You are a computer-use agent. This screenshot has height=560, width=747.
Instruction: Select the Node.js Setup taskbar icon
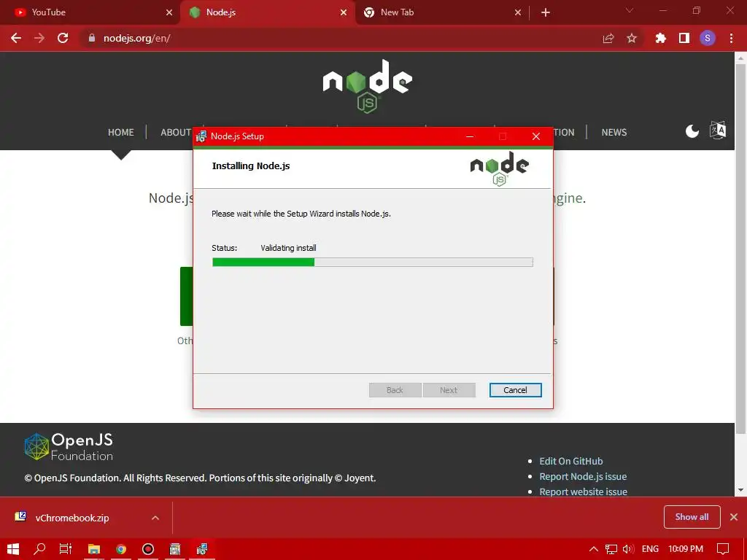(x=203, y=549)
